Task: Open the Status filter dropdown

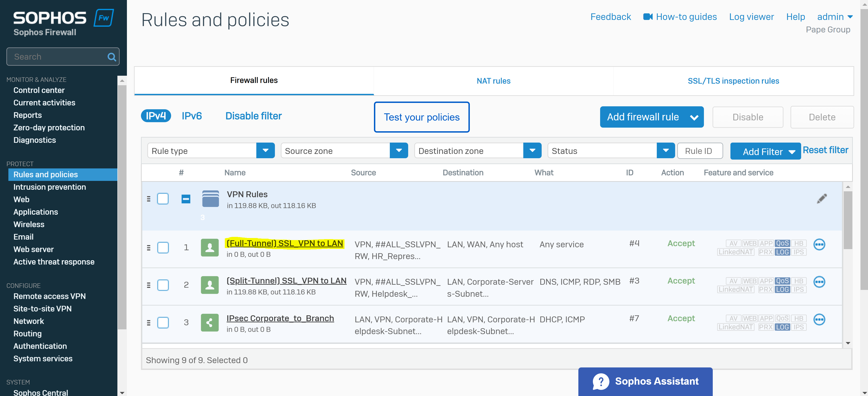Action: pos(611,151)
